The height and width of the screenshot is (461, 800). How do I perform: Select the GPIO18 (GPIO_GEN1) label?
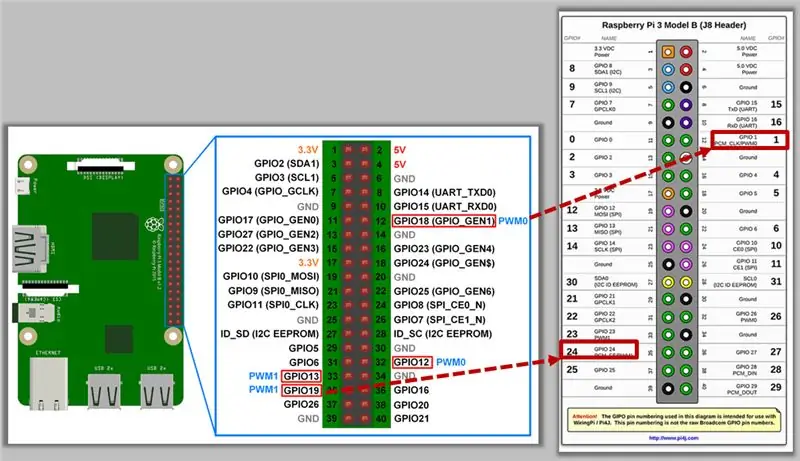pyautogui.click(x=444, y=221)
